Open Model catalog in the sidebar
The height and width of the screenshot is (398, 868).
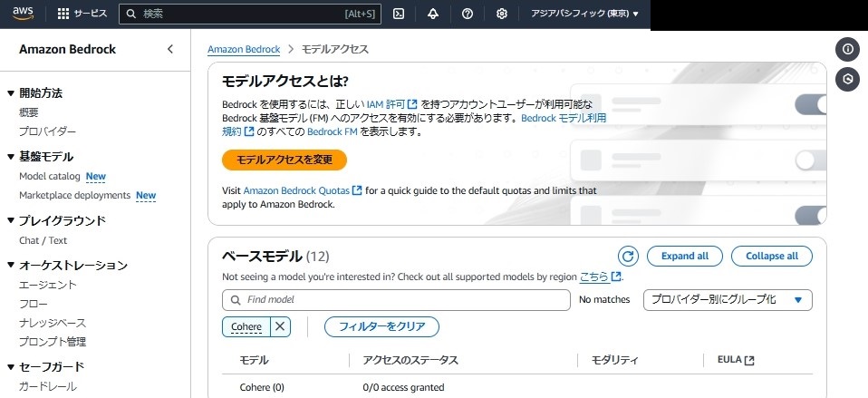click(50, 177)
